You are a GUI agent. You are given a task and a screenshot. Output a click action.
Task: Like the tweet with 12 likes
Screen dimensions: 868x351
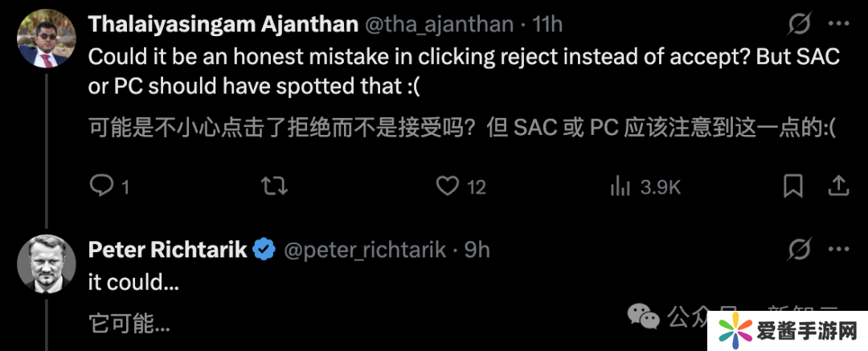(x=447, y=186)
